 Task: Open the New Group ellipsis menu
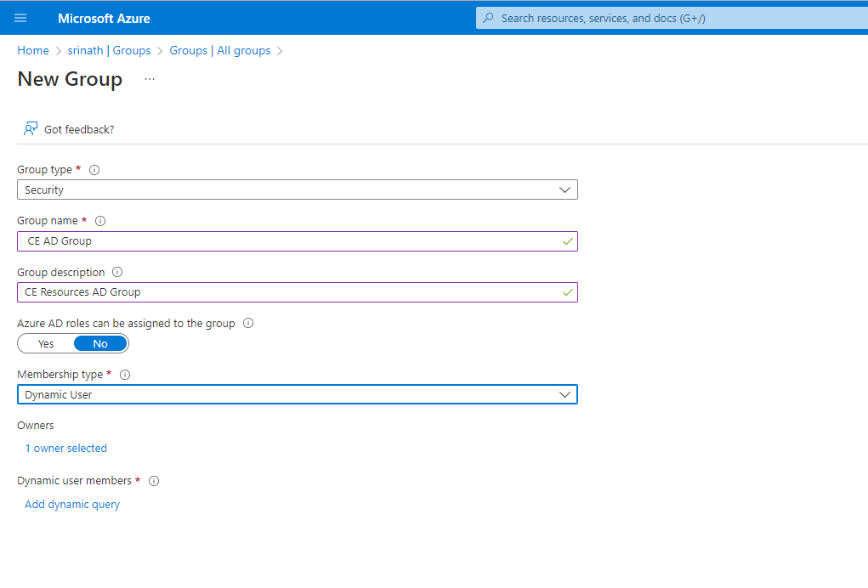click(x=150, y=79)
